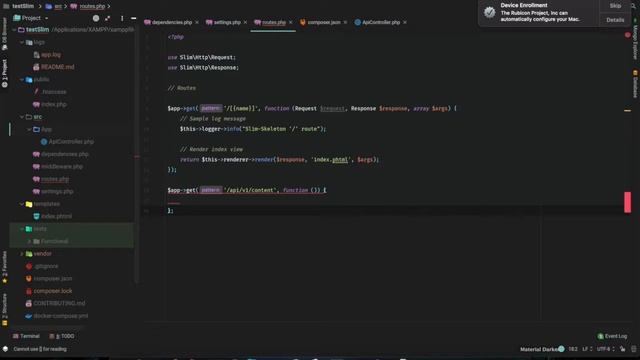Open index.phtml in the templates folder
Screen dimensions: 640x360
pyautogui.click(x=57, y=216)
